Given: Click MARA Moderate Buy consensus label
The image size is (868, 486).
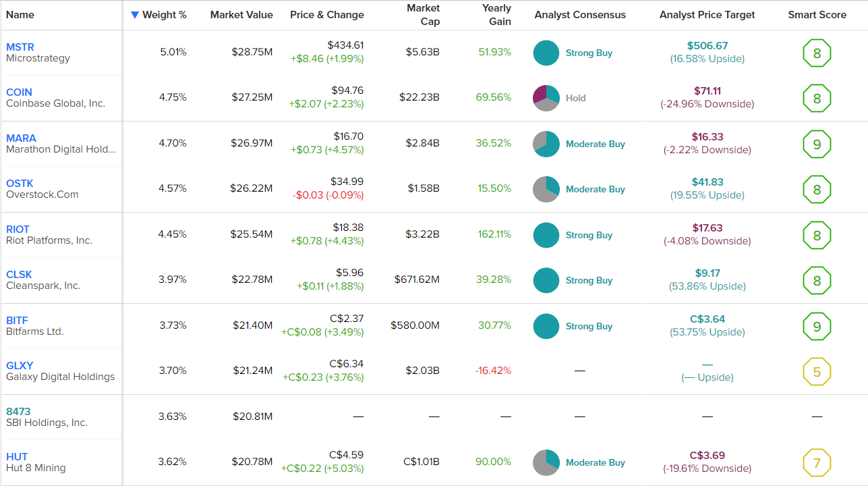Looking at the screenshot, I should pyautogui.click(x=596, y=144).
